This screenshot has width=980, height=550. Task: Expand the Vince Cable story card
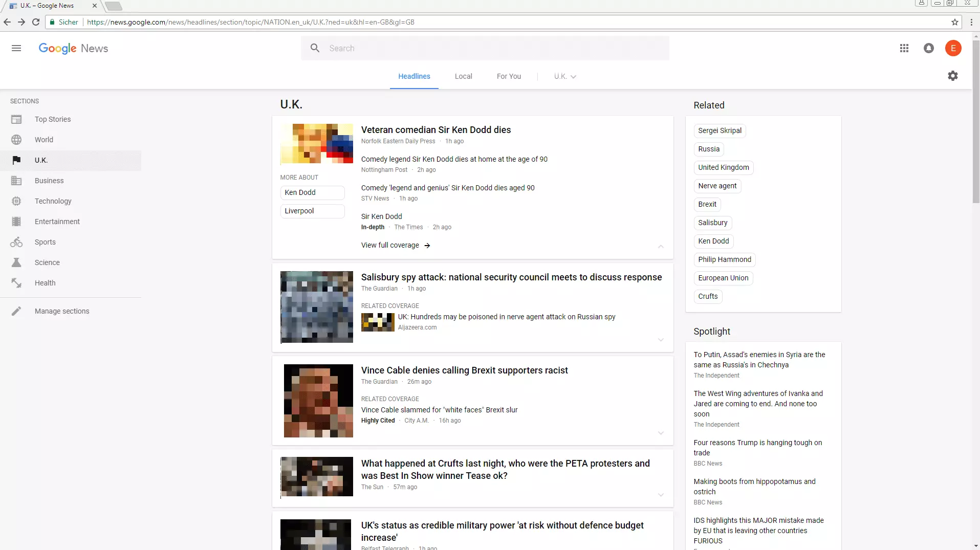(x=661, y=433)
